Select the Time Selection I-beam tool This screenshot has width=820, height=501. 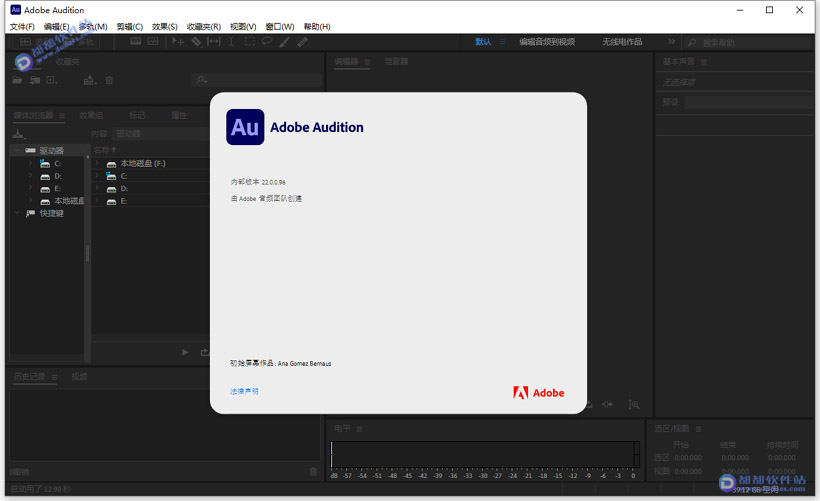[231, 41]
